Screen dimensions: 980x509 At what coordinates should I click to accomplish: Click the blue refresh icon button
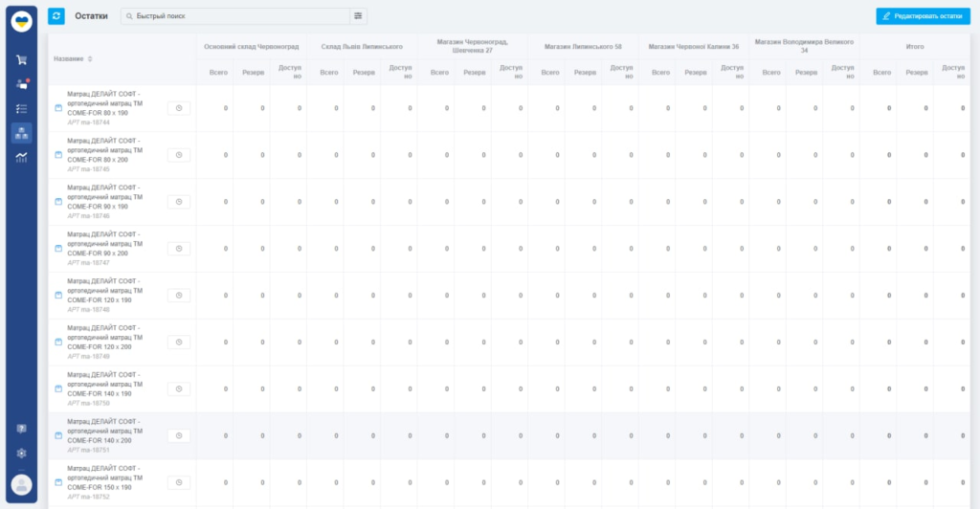coord(56,16)
